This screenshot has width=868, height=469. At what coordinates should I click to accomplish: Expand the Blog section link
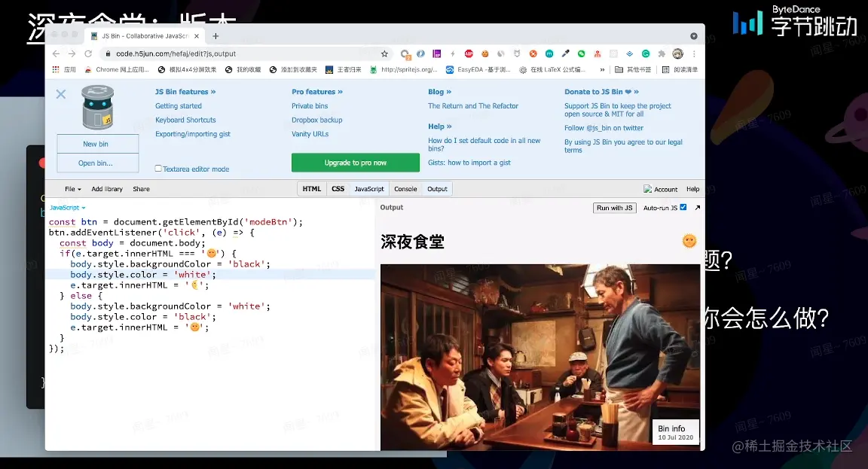point(439,92)
